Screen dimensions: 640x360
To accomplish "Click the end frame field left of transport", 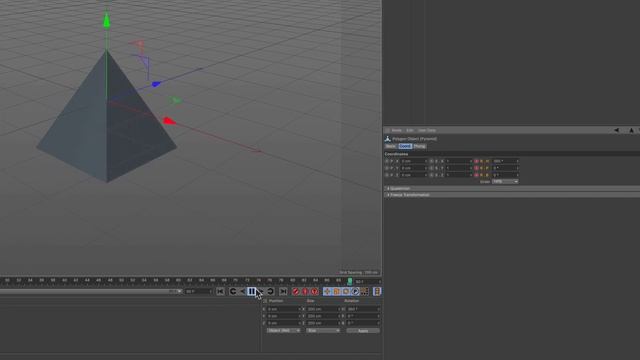I will coord(198,291).
